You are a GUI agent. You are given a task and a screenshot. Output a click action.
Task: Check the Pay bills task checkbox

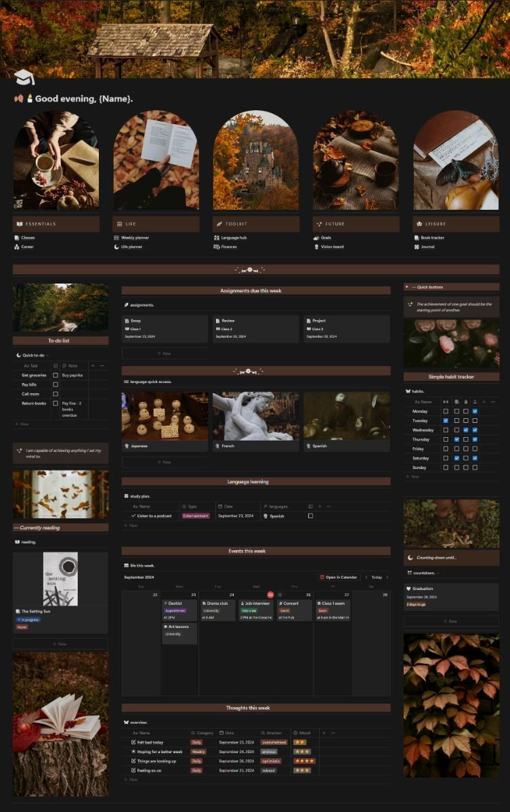pos(56,384)
